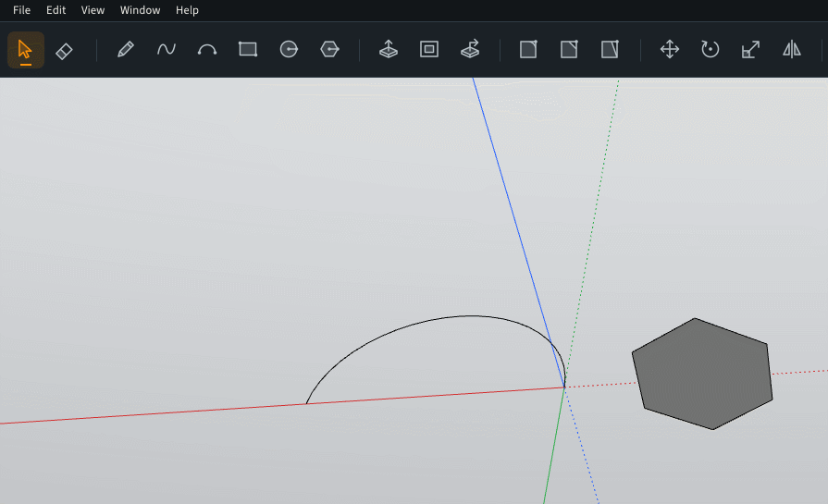This screenshot has height=504, width=828.
Task: Select the Eraser tool
Action: click(x=64, y=51)
